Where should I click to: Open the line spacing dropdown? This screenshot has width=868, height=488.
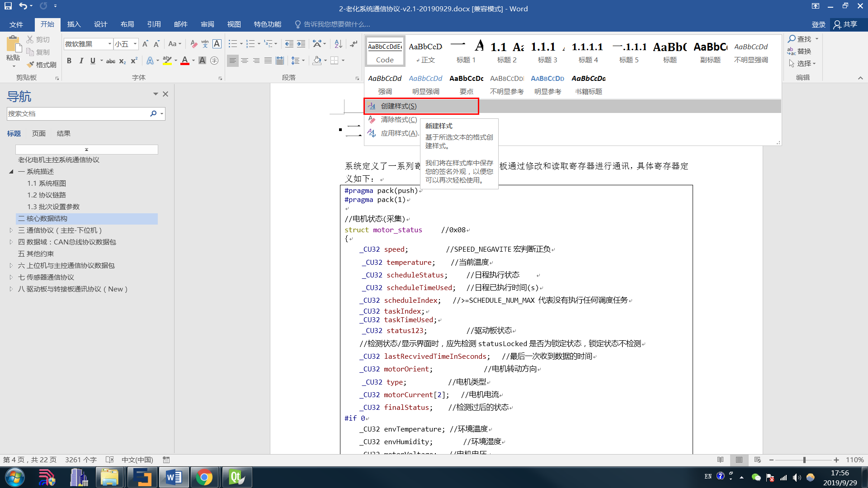[298, 61]
